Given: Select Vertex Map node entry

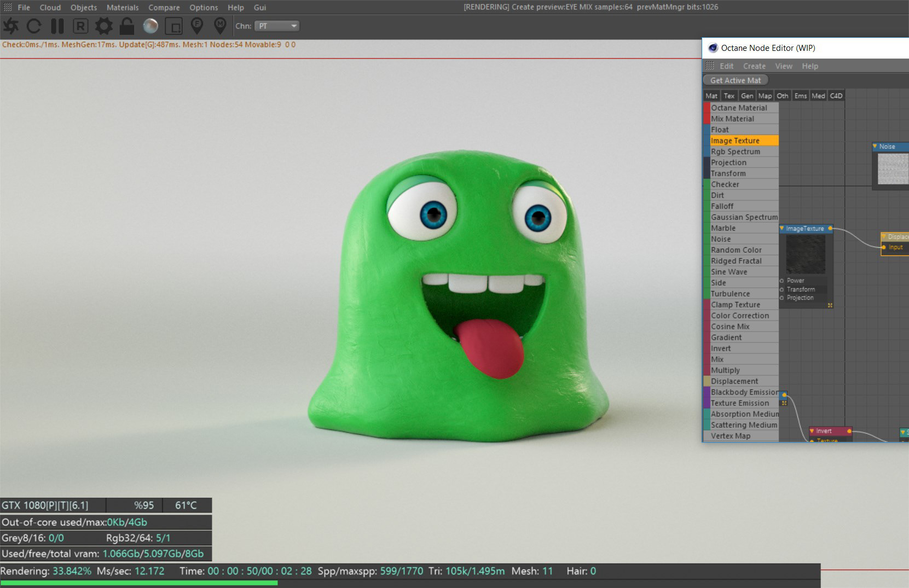Looking at the screenshot, I should (741, 436).
